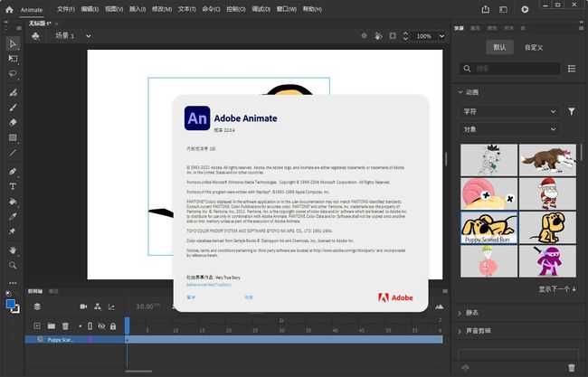Open the 帮助(H) menu
The width and height of the screenshot is (588, 377).
(312, 9)
